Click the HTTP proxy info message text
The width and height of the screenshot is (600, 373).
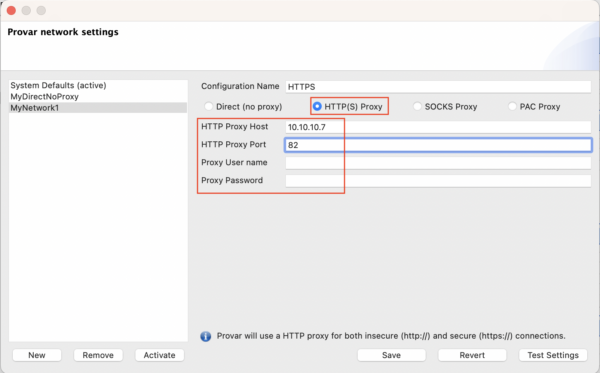click(391, 336)
